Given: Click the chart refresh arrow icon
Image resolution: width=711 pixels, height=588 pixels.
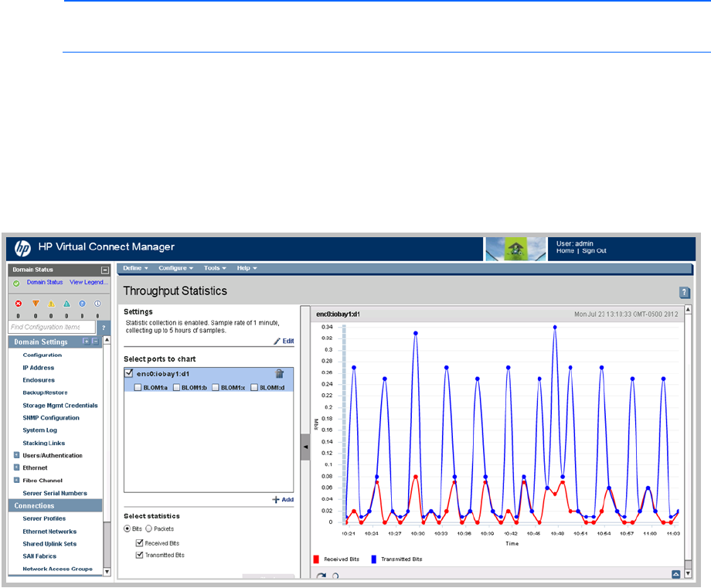Looking at the screenshot, I should click(321, 576).
